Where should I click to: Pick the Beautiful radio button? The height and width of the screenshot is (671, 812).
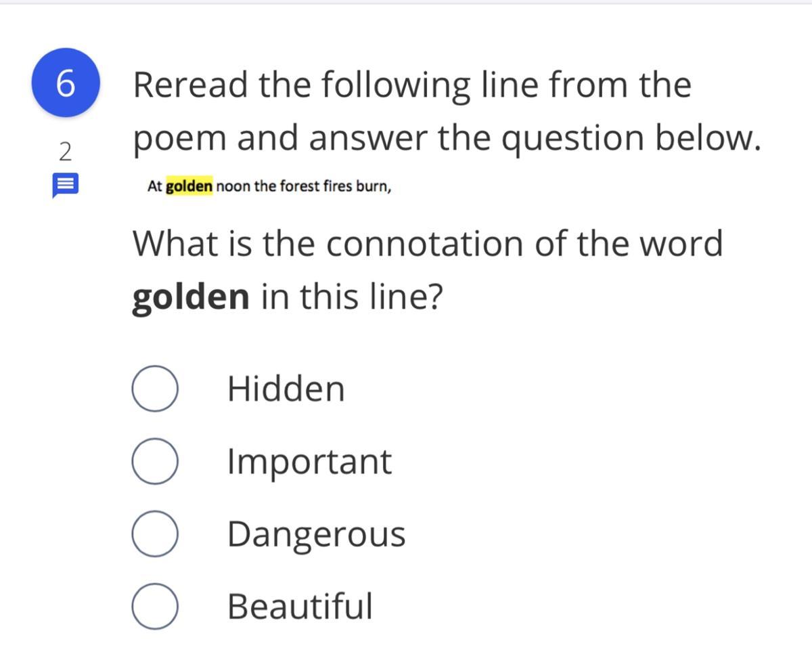point(155,606)
